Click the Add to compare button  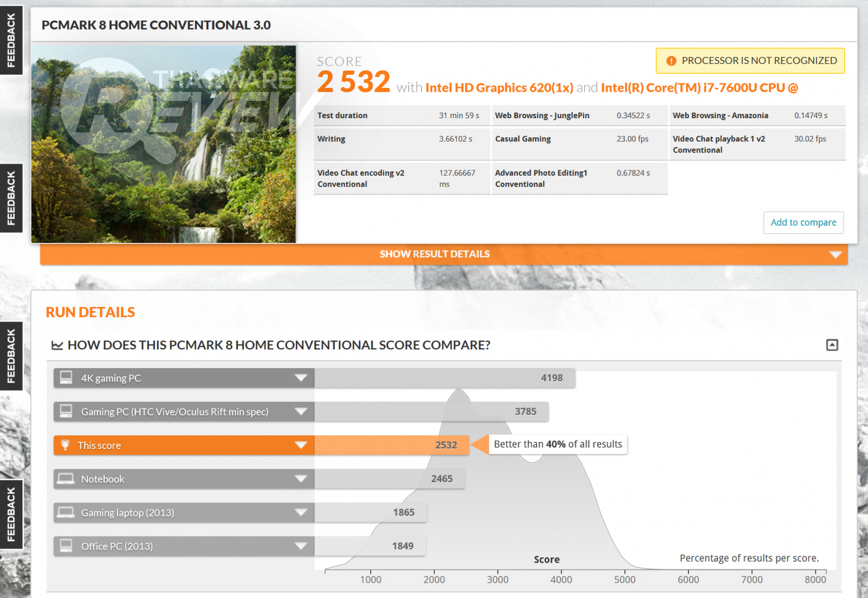pyautogui.click(x=803, y=222)
